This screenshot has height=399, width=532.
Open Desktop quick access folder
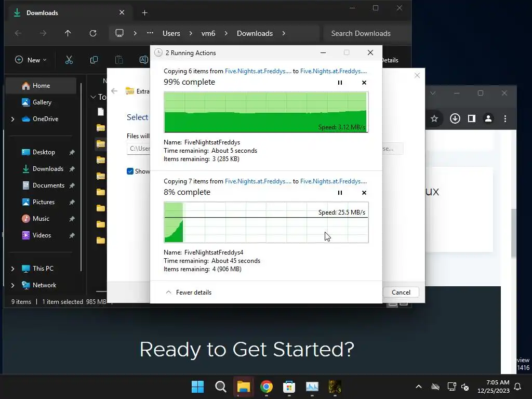(44, 152)
